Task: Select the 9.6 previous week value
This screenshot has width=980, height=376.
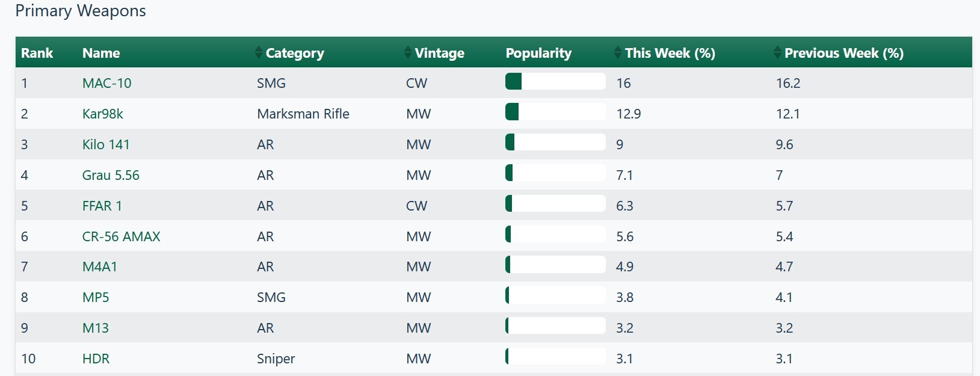Action: coord(784,144)
